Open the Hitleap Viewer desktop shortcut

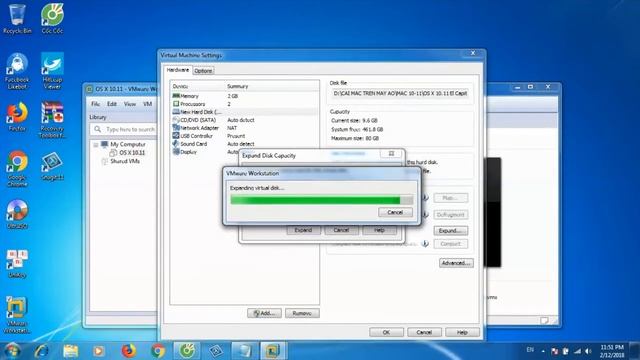52,71
